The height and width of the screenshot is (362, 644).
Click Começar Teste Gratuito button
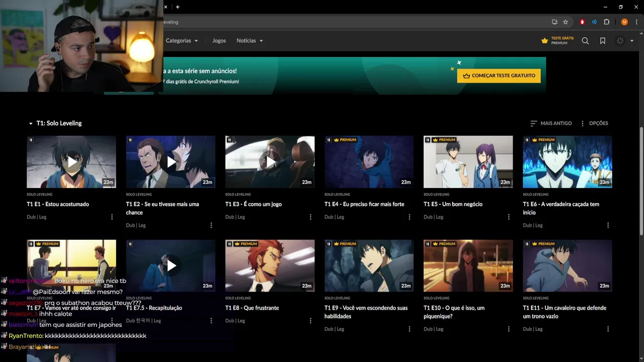[x=499, y=75]
